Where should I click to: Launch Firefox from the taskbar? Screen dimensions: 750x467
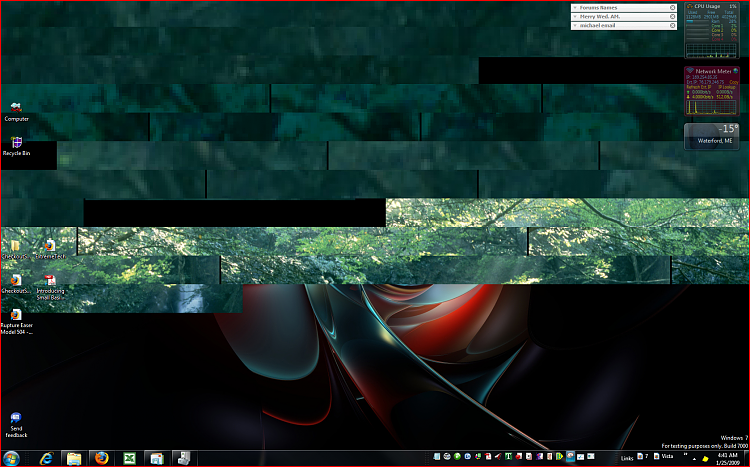tap(101, 458)
